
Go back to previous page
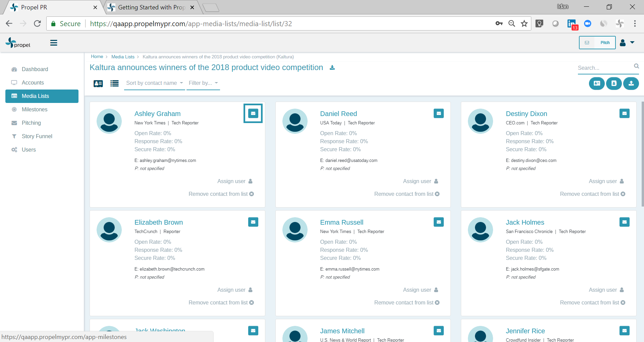pos(9,23)
